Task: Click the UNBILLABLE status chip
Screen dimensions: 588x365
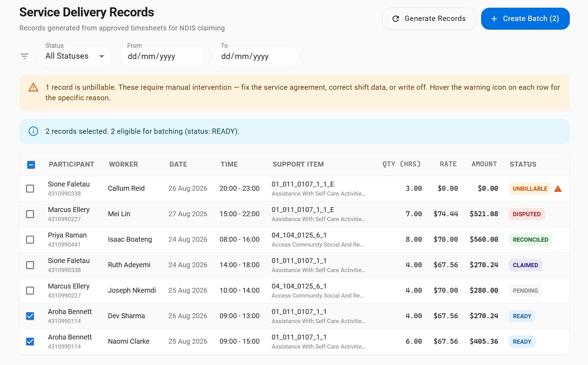Action: pyautogui.click(x=530, y=189)
